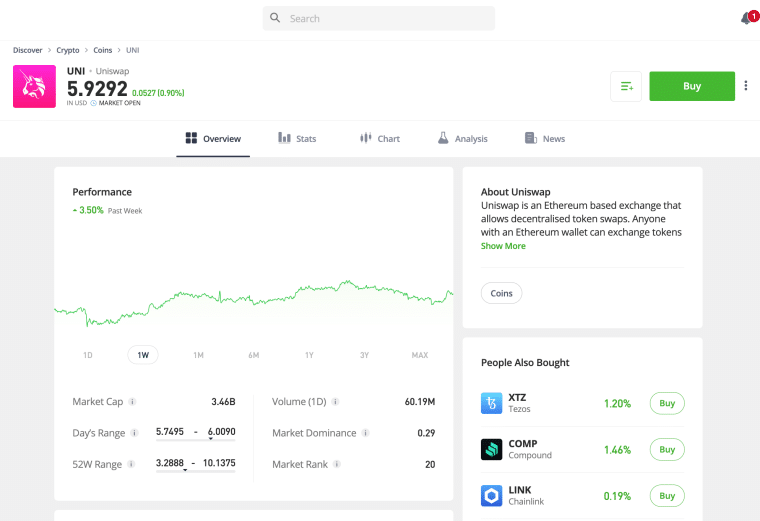Click the Market Rank info icon

click(336, 464)
